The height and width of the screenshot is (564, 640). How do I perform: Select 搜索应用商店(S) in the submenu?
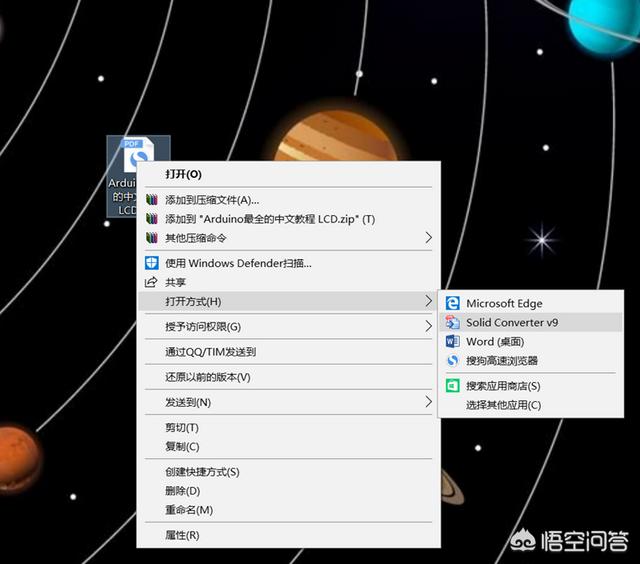(531, 386)
